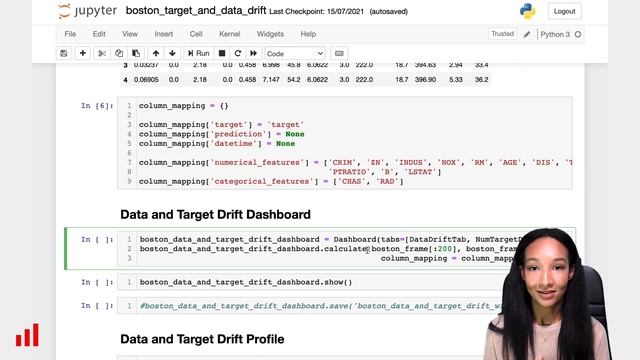The image size is (640, 360).
Task: Open the command palette keyboard icon
Action: [339, 53]
